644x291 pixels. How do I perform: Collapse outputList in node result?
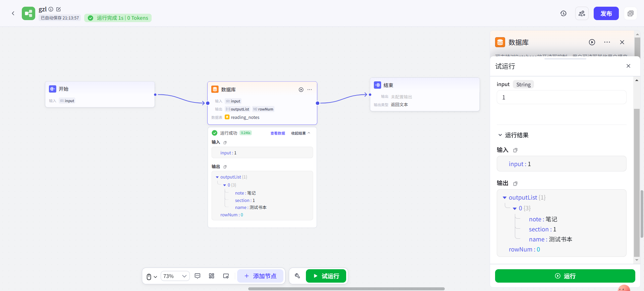[x=217, y=177]
